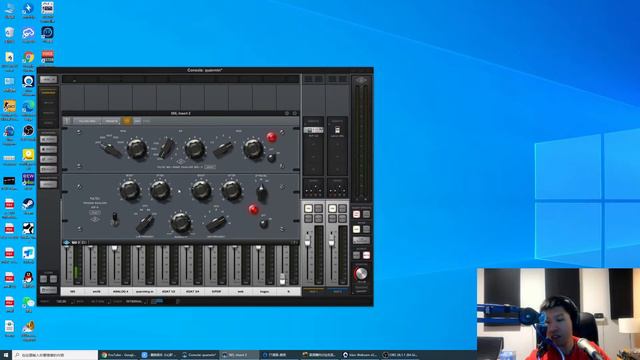Open the INTERNAL clock source dropdown
This screenshot has width=640, height=360.
(x=135, y=302)
